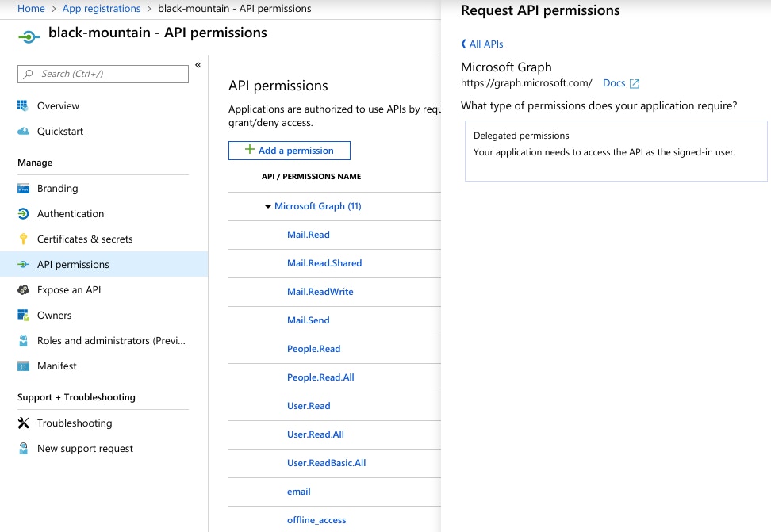Click the Expose an API icon
This screenshot has width=771, height=532.
23,289
